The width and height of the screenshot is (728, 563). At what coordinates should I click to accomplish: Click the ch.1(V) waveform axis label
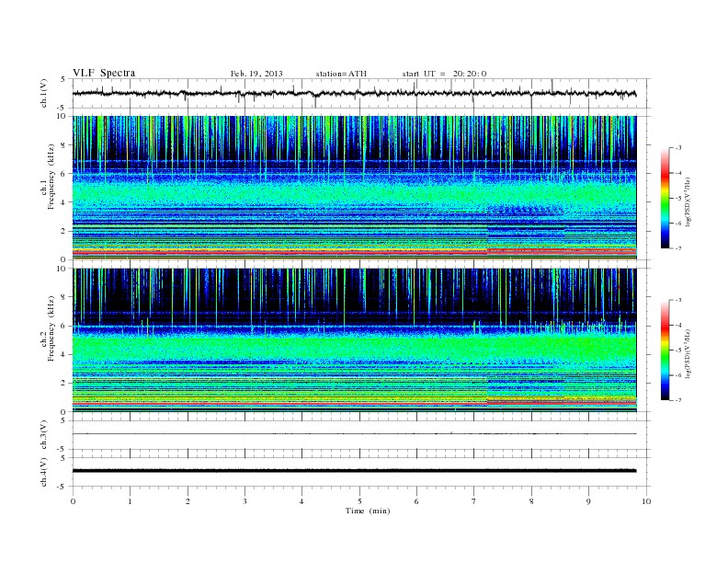click(44, 95)
